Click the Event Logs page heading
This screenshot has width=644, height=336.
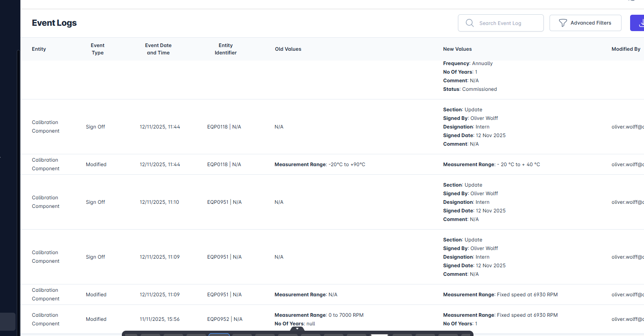(54, 23)
